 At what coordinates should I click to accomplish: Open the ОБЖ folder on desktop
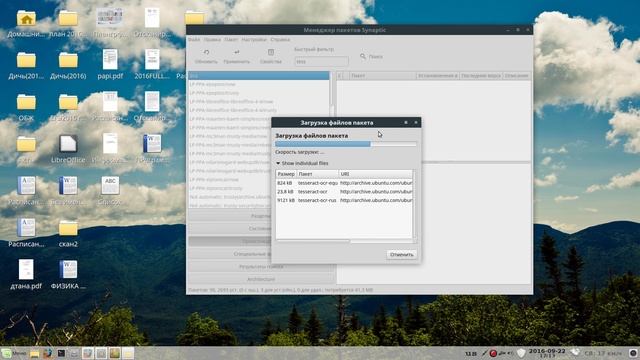coord(26,102)
